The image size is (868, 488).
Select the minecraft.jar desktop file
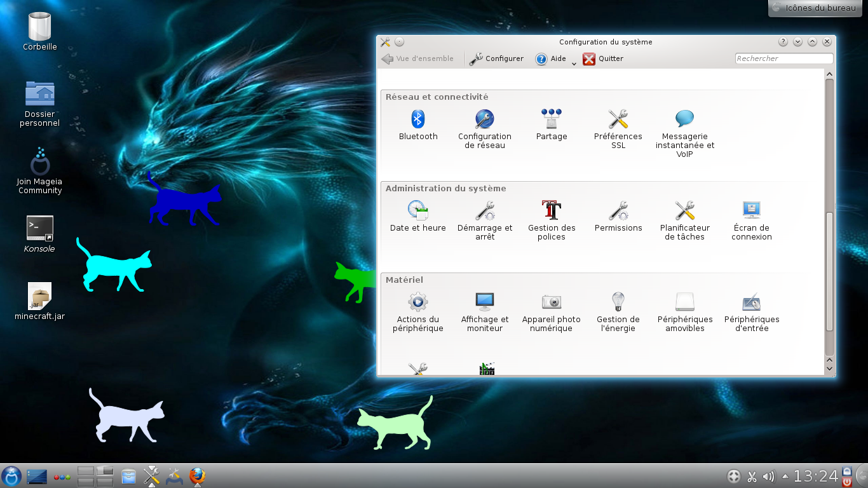(x=39, y=302)
